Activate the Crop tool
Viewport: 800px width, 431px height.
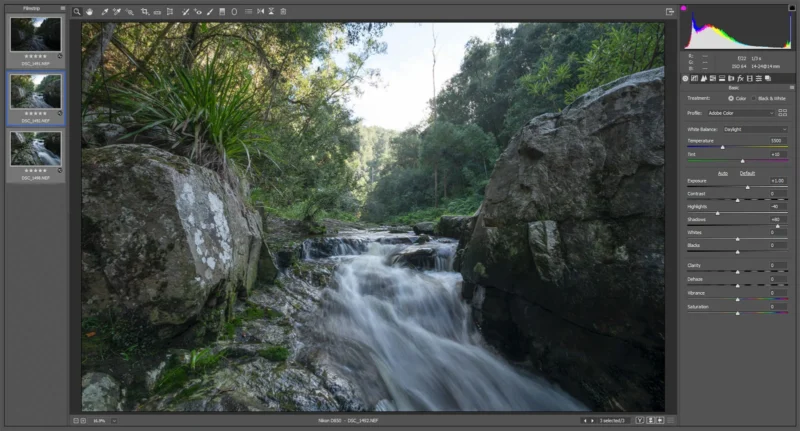(x=145, y=12)
